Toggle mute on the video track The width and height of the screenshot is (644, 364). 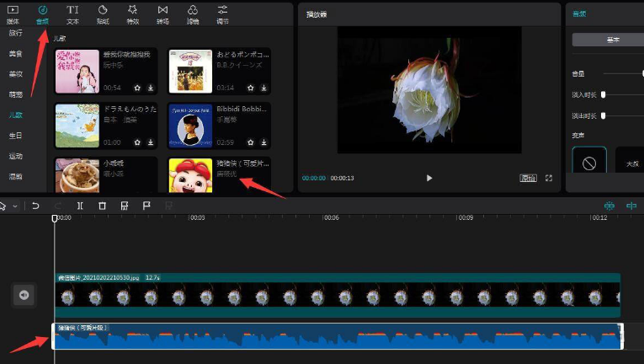pos(24,294)
